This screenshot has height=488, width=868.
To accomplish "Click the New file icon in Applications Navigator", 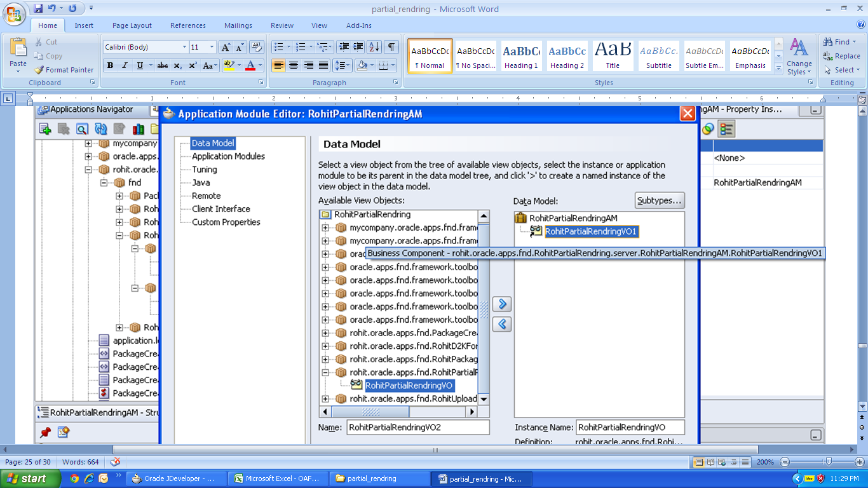I will click(x=45, y=128).
